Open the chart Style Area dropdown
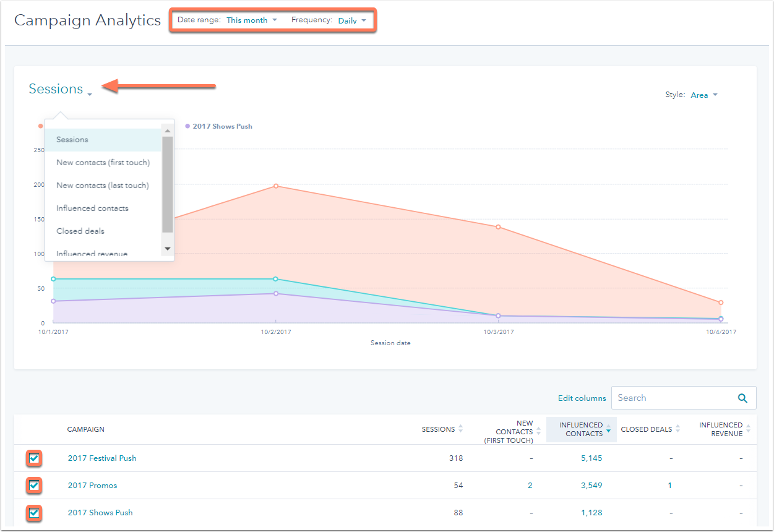The image size is (774, 532). click(703, 95)
